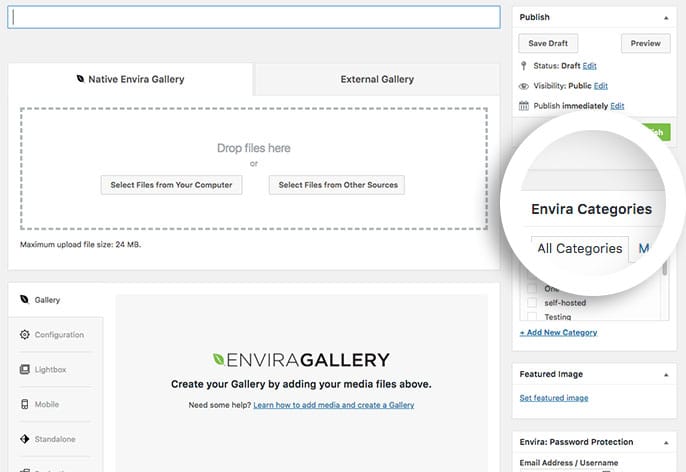Choose the Standalone diamond icon
Image resolution: width=686 pixels, height=472 pixels.
pyautogui.click(x=25, y=439)
